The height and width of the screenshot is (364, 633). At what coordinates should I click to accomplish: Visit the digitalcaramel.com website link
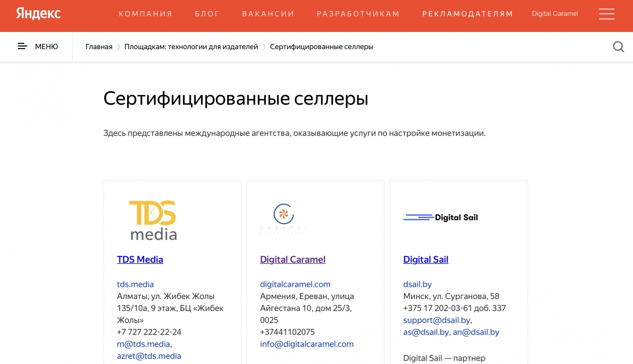[295, 284]
